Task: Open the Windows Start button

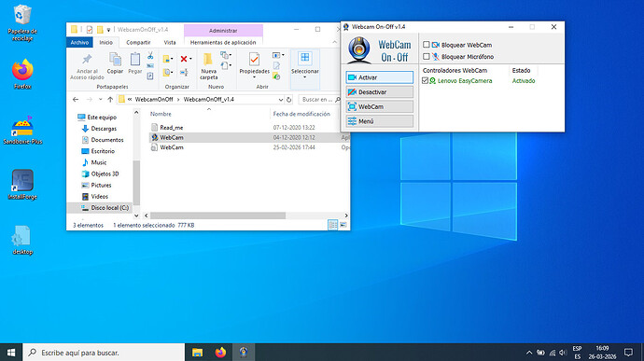Action: click(x=11, y=353)
